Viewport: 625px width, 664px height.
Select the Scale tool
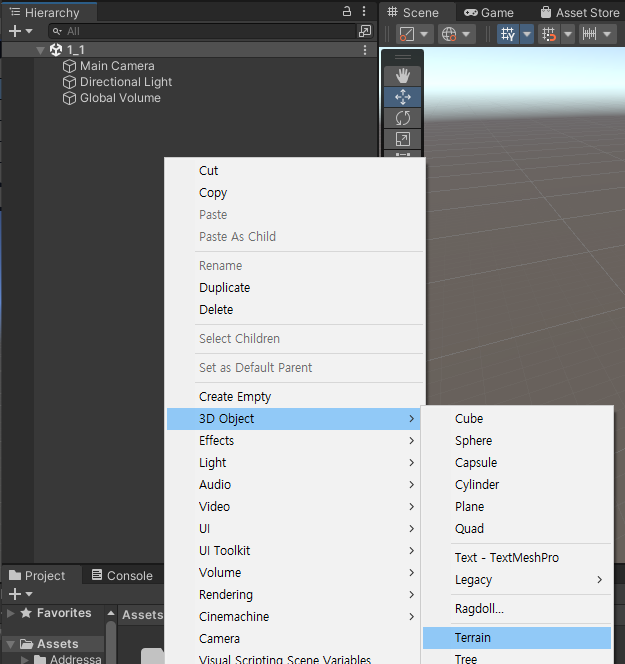402,139
